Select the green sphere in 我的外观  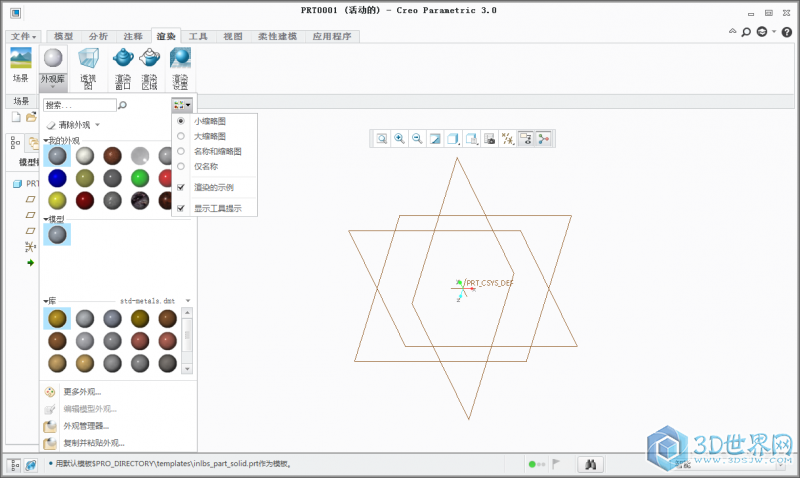(x=140, y=178)
